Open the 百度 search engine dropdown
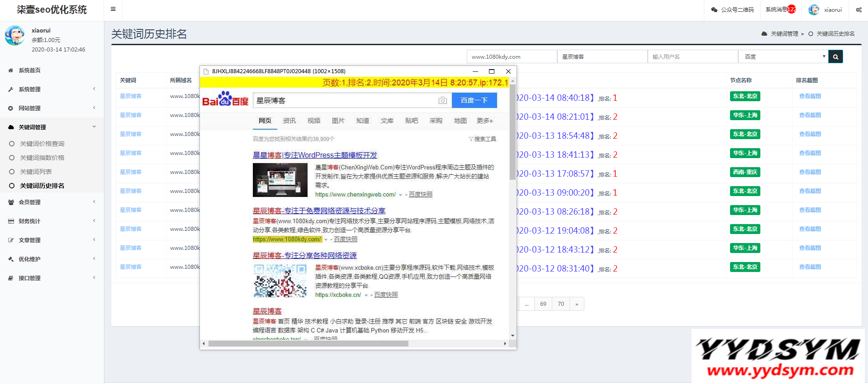The height and width of the screenshot is (384, 868). click(783, 57)
